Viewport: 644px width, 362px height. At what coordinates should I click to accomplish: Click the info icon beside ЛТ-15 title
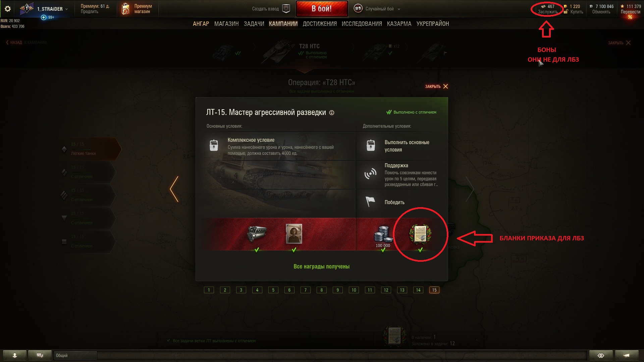[x=332, y=113]
